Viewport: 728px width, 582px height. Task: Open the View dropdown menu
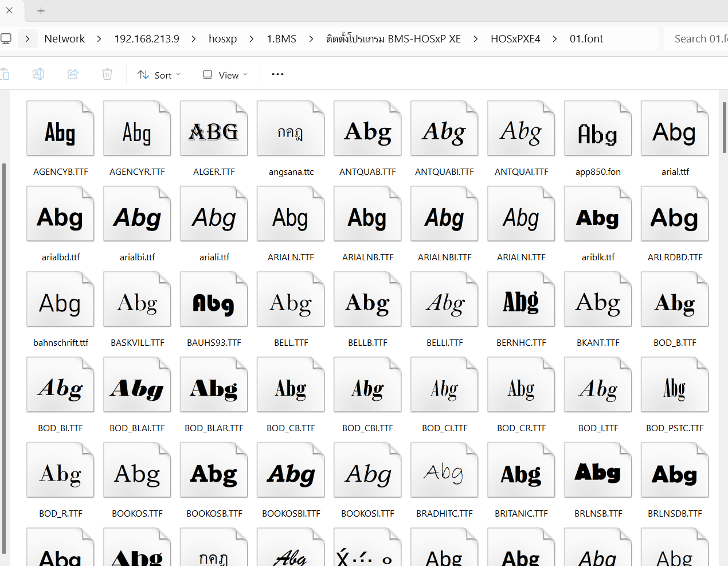pos(225,75)
